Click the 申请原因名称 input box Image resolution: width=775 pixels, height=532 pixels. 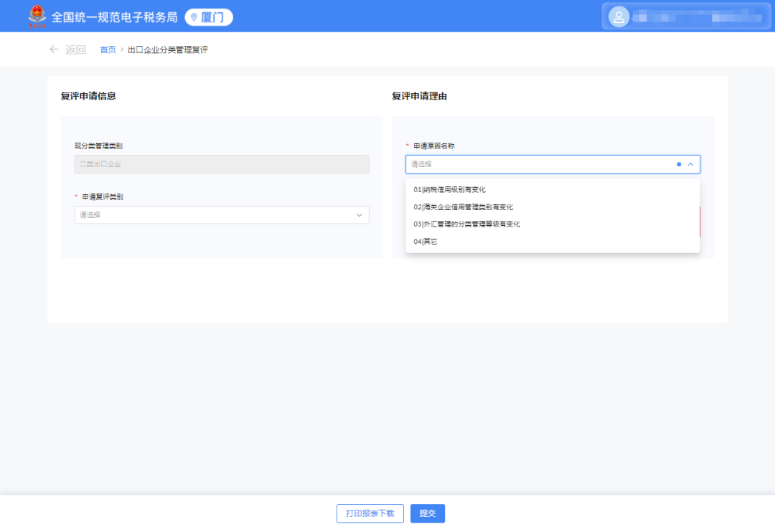coord(553,164)
